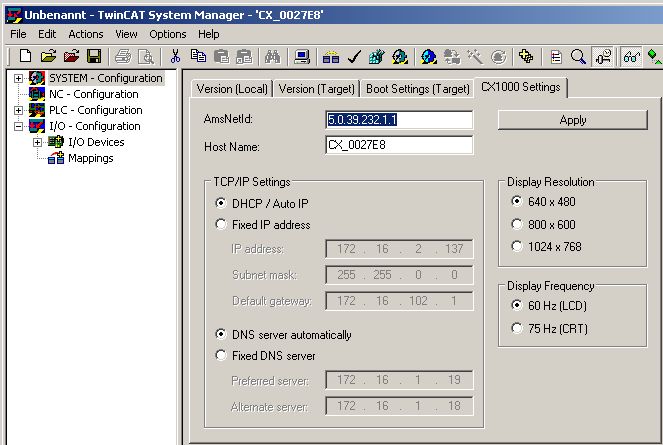This screenshot has width=663, height=445.
Task: Cut selection with the scissors icon
Action: pos(175,56)
